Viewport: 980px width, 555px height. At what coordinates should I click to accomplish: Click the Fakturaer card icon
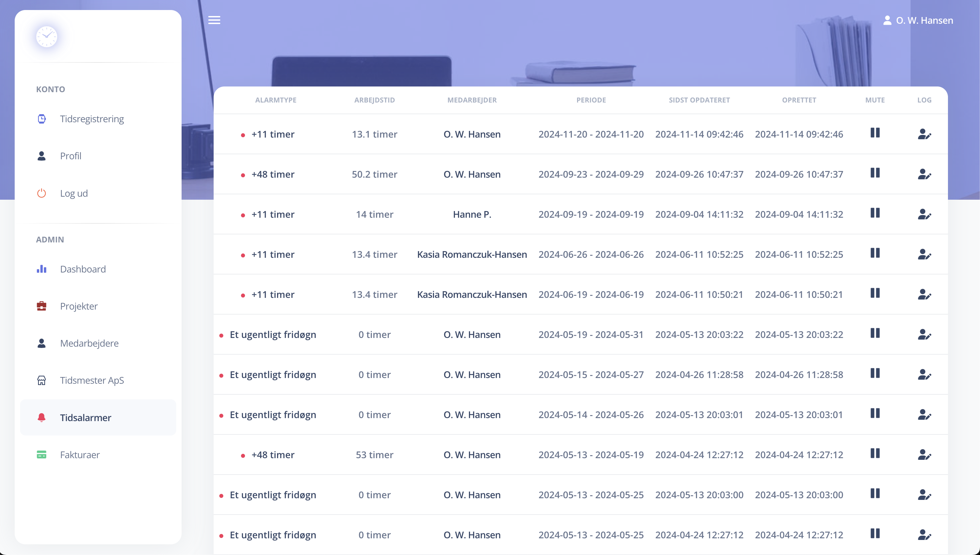(x=41, y=455)
